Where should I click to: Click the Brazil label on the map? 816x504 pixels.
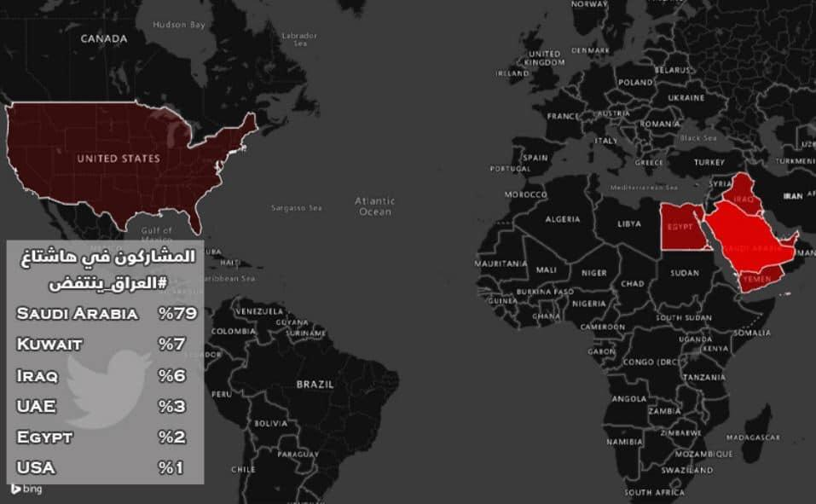pos(315,385)
